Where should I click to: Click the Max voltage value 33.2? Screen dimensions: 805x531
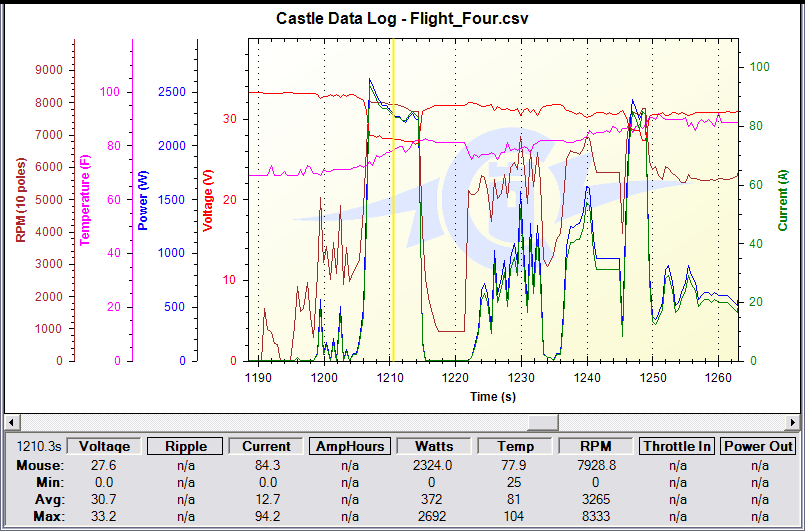pyautogui.click(x=104, y=516)
